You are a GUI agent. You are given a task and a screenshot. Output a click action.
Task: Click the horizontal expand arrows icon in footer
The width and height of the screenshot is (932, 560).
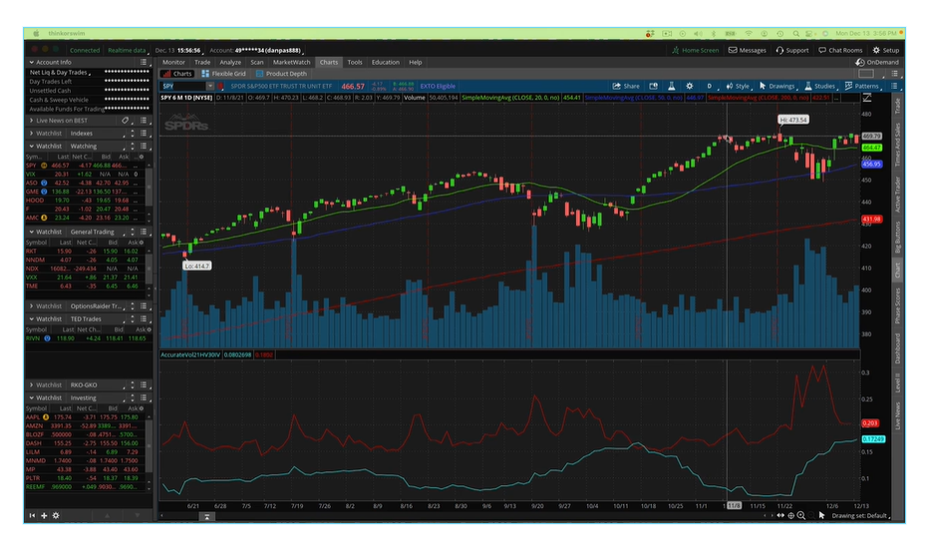(x=780, y=516)
